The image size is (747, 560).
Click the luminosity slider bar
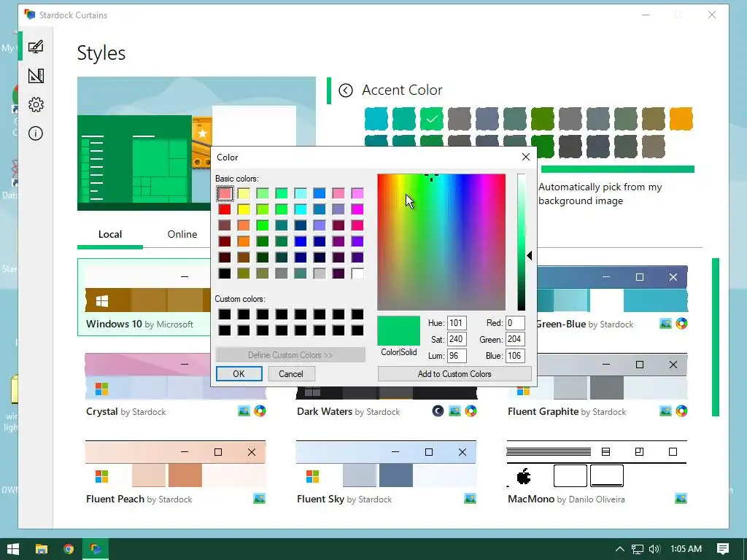click(521, 242)
